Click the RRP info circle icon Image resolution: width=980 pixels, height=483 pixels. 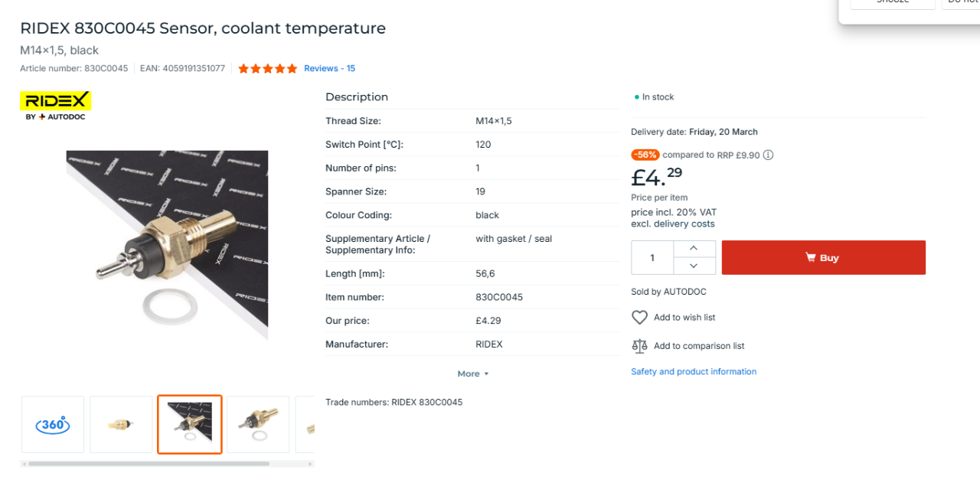pos(768,155)
